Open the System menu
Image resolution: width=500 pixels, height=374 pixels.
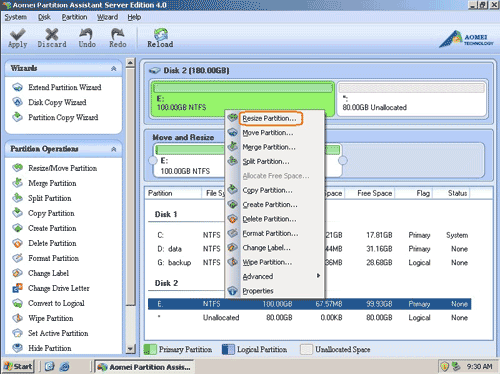point(15,17)
